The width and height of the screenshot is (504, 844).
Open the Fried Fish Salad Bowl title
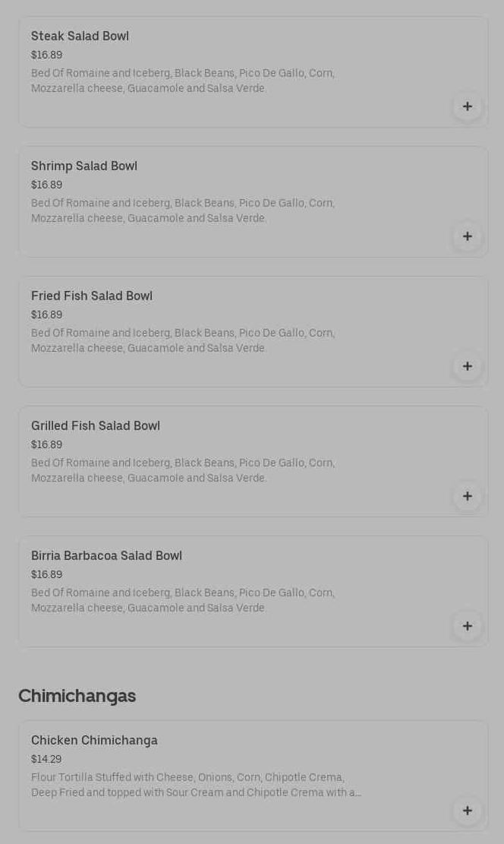click(x=92, y=296)
